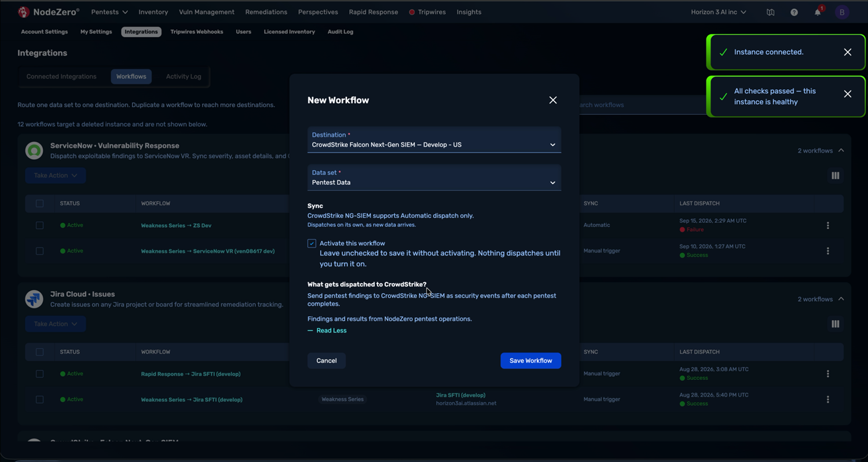Switch to Users tab

point(243,32)
